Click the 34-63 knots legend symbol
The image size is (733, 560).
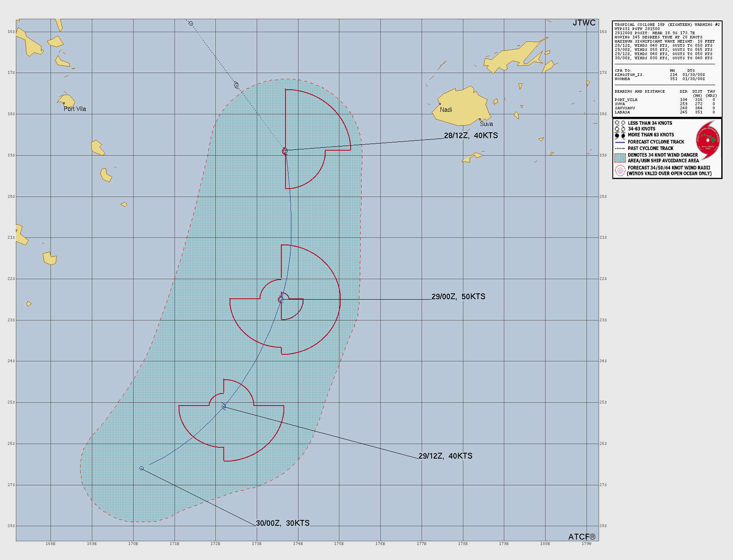620,129
